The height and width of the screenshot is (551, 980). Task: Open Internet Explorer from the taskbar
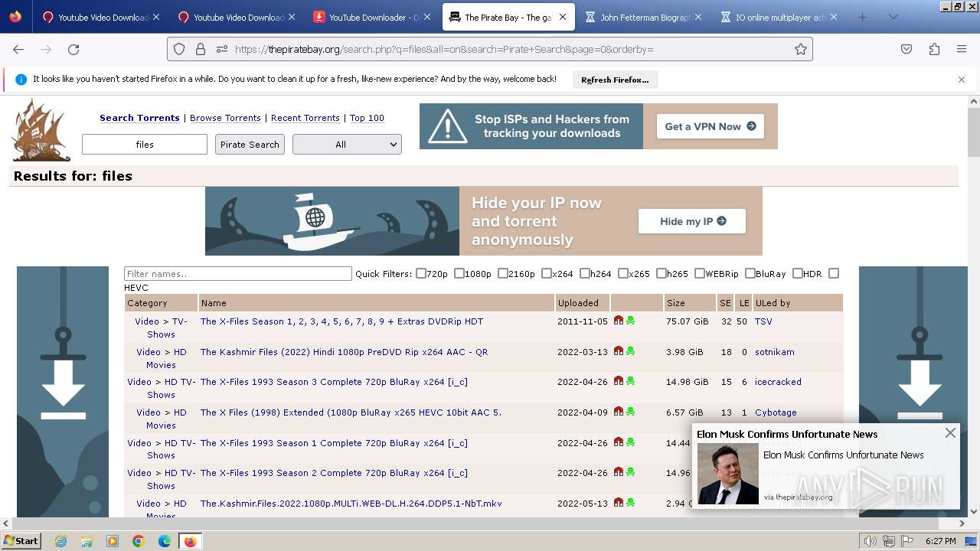60,541
